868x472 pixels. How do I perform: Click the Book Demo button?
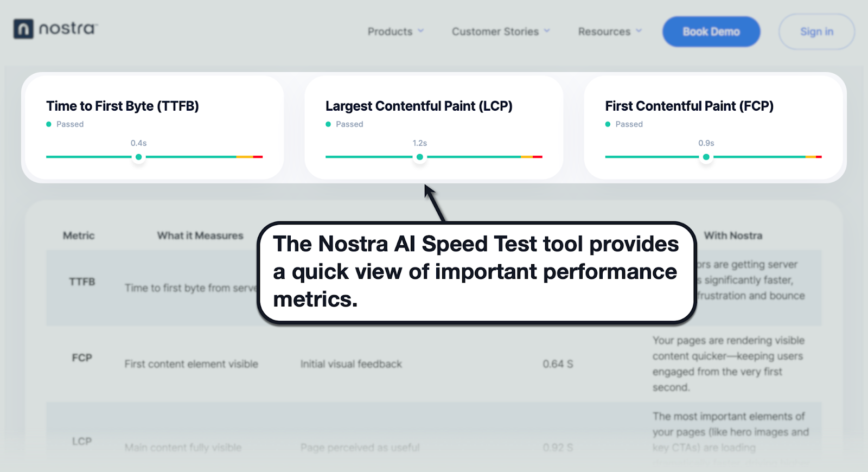point(711,31)
